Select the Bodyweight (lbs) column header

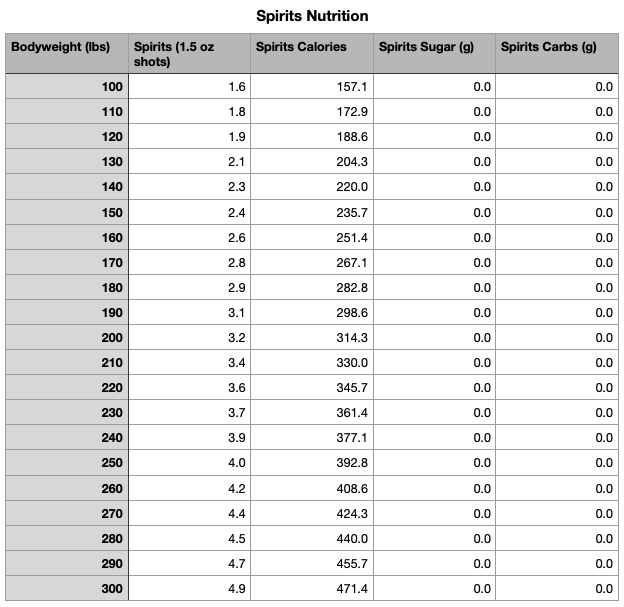[66, 54]
